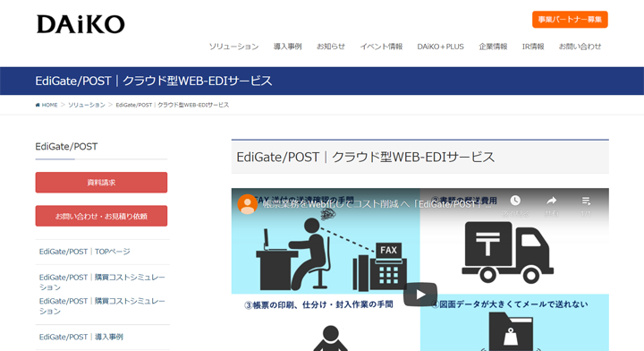
Task: Click the blue banner page title
Action: 154,81
